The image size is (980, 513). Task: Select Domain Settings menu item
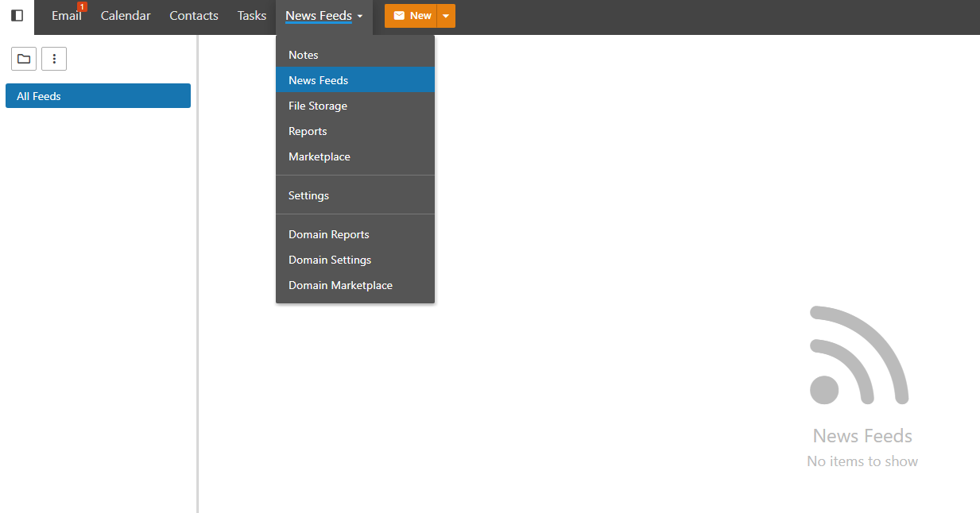(x=330, y=260)
